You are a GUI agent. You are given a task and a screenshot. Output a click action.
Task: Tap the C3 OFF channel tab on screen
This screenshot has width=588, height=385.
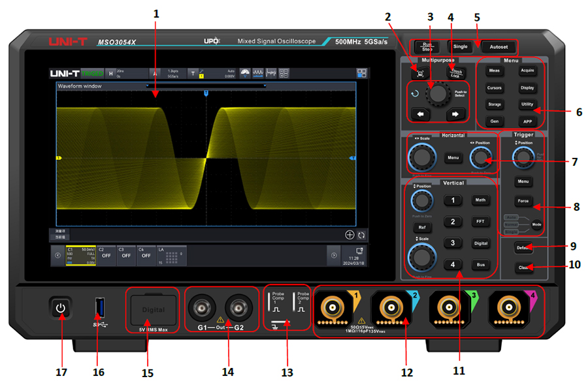[126, 255]
